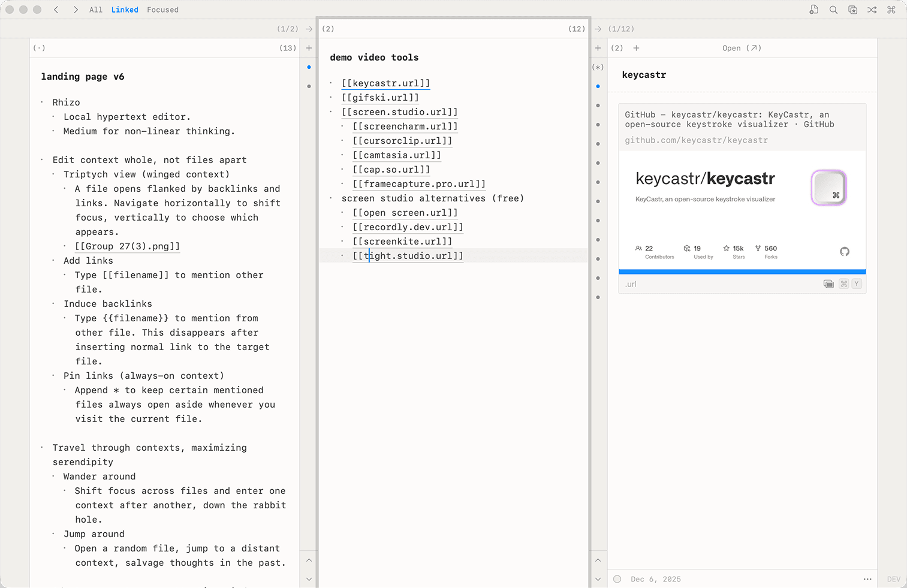Click the 'demo video tools' title
Image resolution: width=907 pixels, height=588 pixels.
374,58
